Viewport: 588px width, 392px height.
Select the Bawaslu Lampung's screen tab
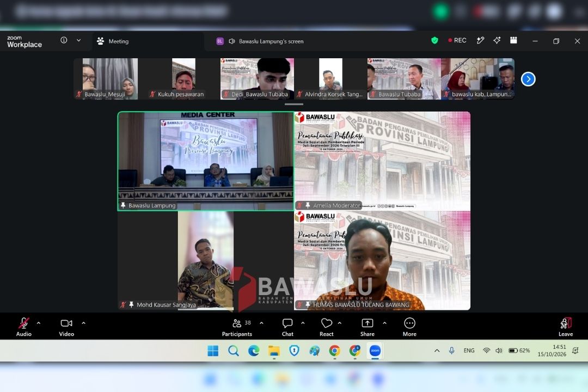pyautogui.click(x=260, y=41)
